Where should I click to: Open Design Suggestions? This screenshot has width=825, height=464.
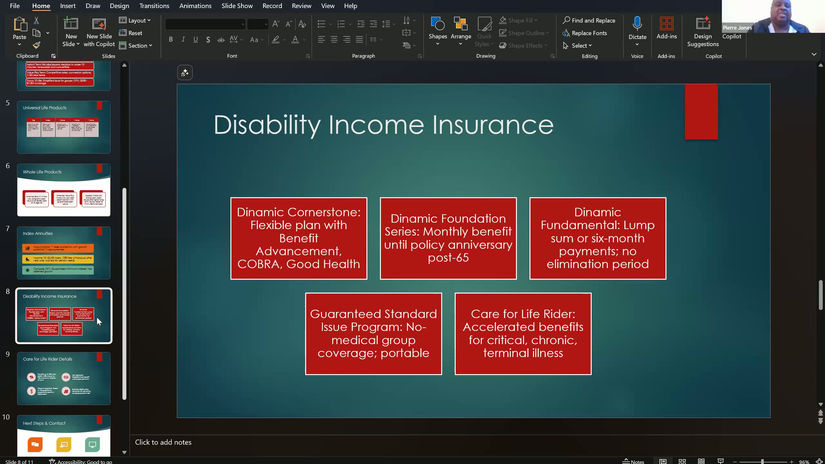(702, 32)
